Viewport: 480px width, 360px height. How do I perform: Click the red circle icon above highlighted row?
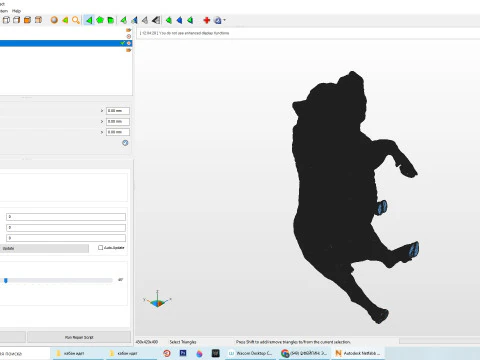129,36
